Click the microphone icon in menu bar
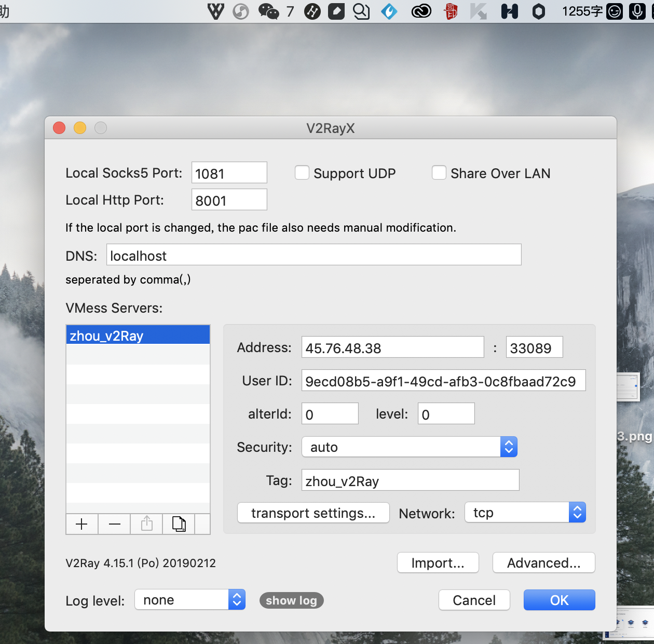Image resolution: width=654 pixels, height=644 pixels. click(637, 11)
